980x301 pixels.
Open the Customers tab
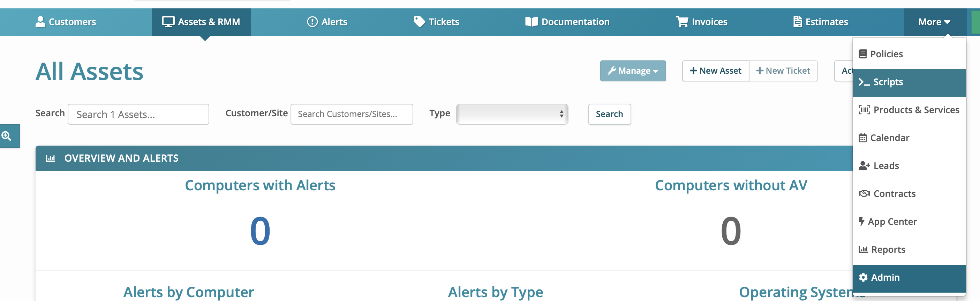point(66,22)
